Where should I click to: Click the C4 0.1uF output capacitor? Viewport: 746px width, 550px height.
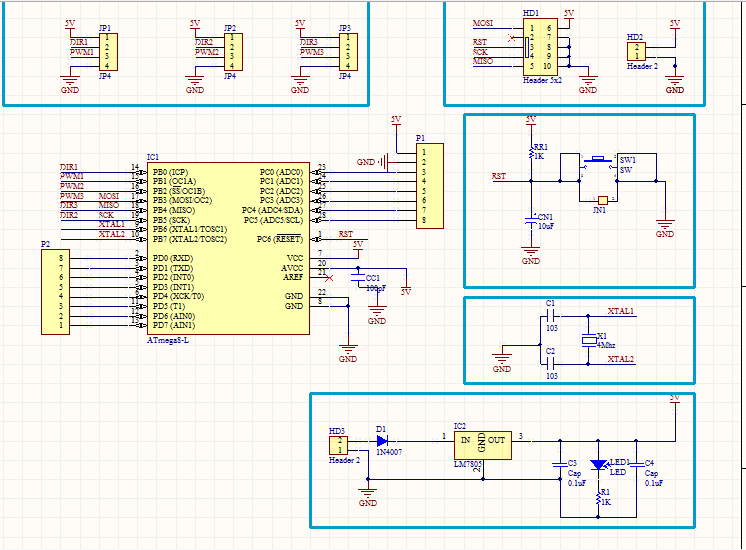(638, 464)
